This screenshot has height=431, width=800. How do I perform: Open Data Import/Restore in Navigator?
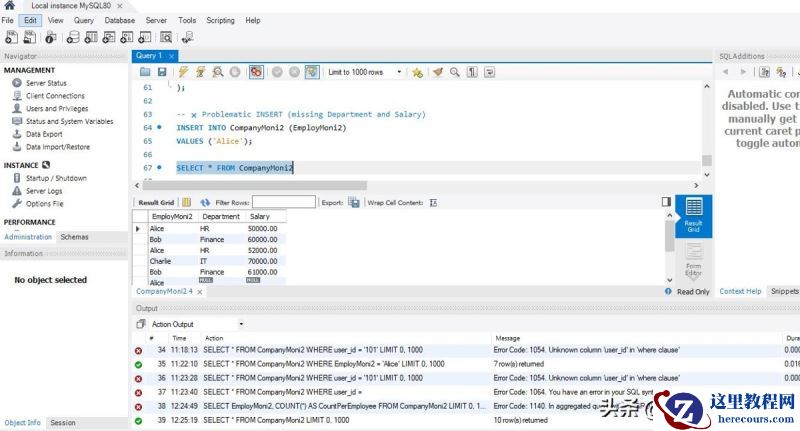(x=57, y=146)
